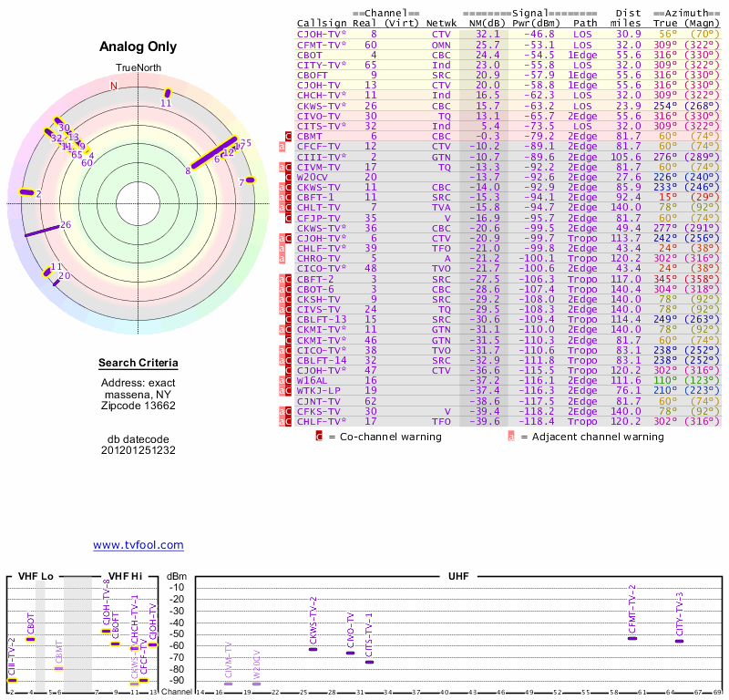Click the W16AL callsign entry
The image size is (729, 700).
pos(313,379)
